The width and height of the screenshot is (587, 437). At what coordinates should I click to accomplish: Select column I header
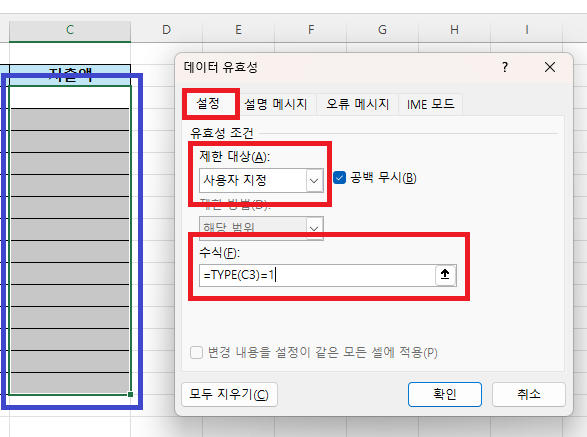(527, 30)
